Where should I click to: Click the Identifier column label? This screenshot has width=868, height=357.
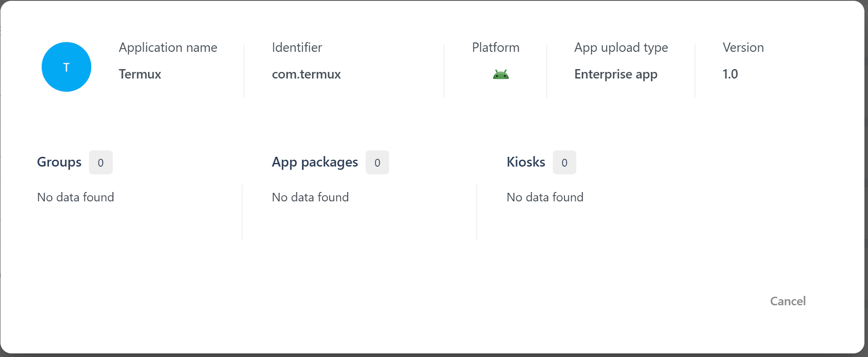click(x=297, y=47)
